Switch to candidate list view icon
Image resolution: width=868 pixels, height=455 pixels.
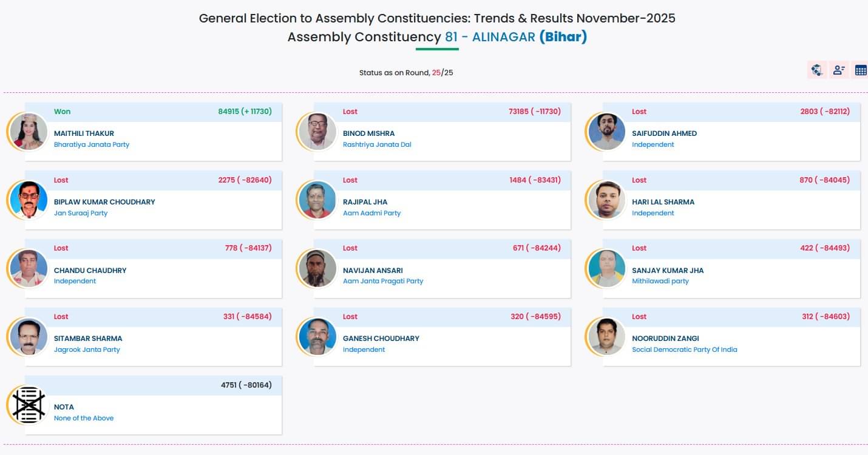pyautogui.click(x=839, y=70)
